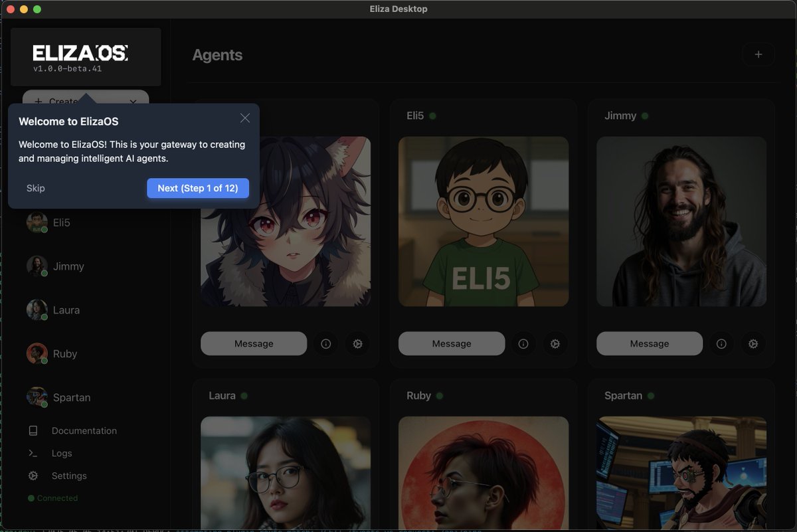Viewport: 797px width, 532px height.
Task: Open Documentation link in sidebar
Action: click(x=85, y=430)
